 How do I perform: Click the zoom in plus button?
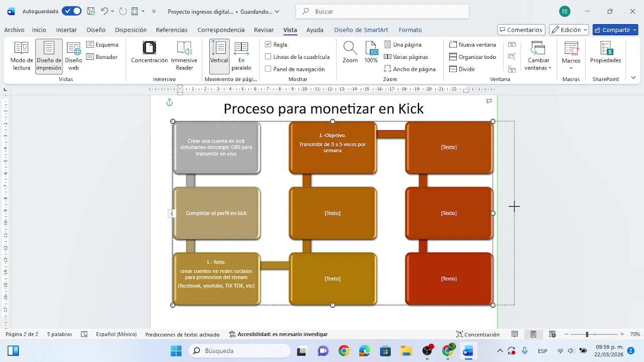click(x=622, y=334)
